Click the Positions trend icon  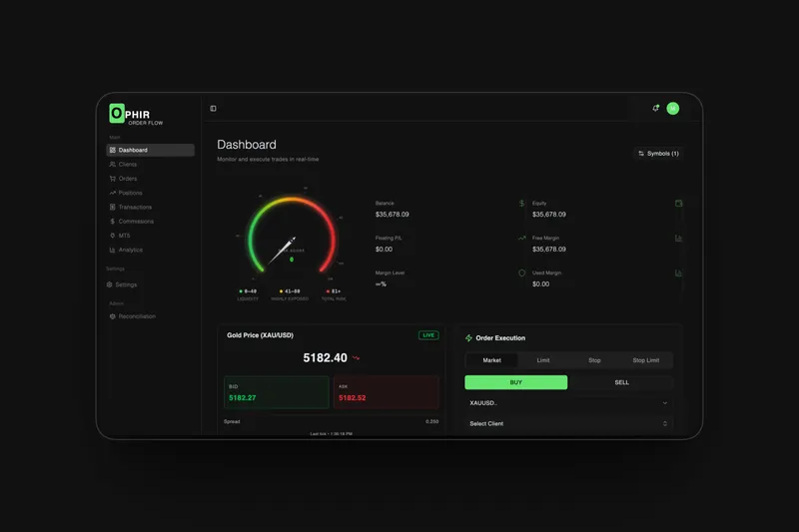tap(113, 193)
